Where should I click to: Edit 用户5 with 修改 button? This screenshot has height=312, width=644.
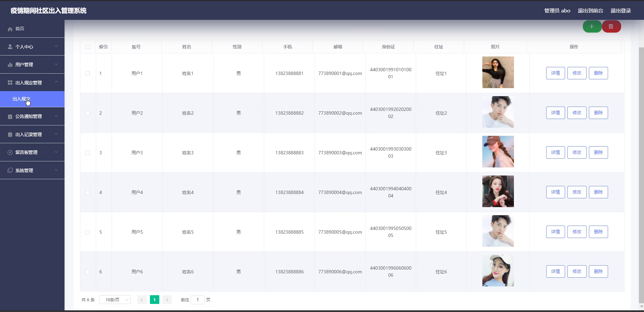pos(577,232)
